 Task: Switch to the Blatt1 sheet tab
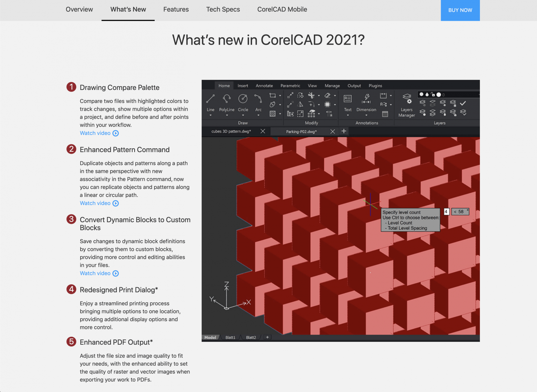230,337
